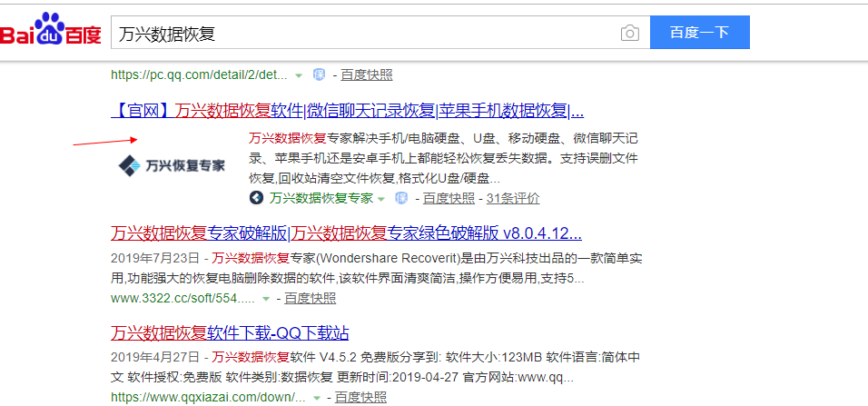This screenshot has height=406, width=868.
Task: Open the www.3322.cc/soft/554 URL
Action: (x=182, y=299)
